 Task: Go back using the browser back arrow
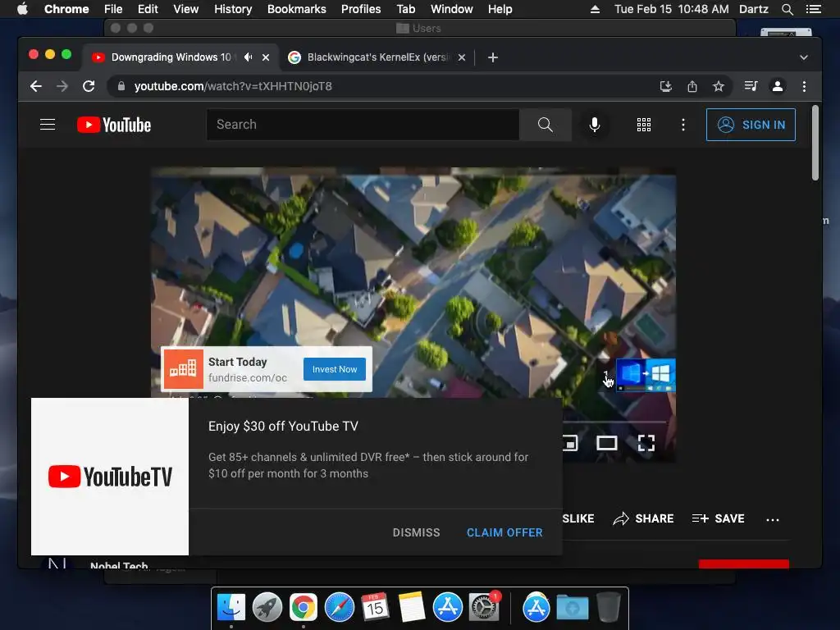(x=36, y=86)
